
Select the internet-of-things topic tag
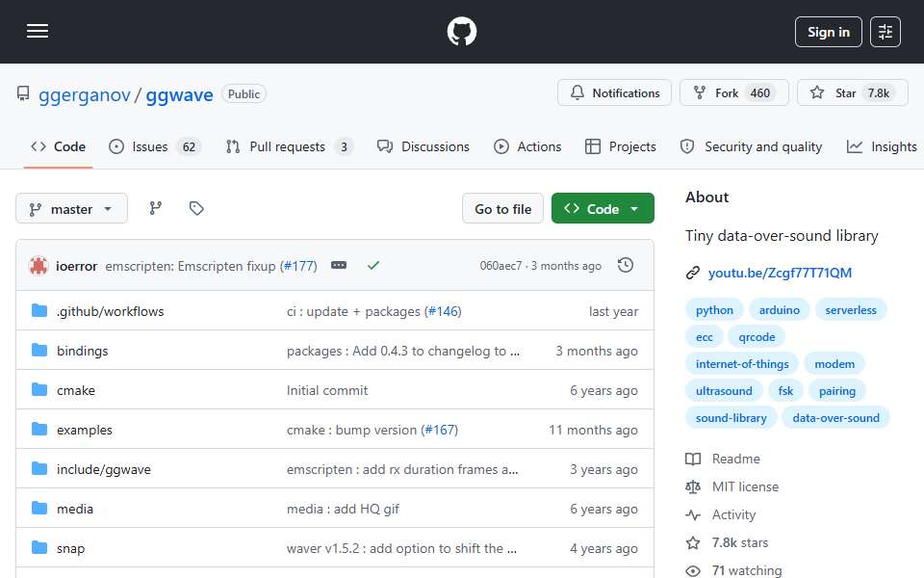pyautogui.click(x=742, y=364)
